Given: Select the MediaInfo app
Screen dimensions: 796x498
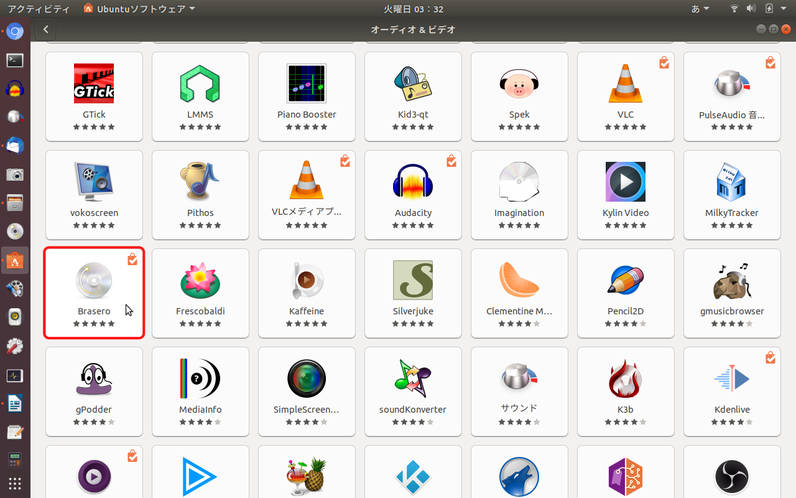Looking at the screenshot, I should point(200,391).
